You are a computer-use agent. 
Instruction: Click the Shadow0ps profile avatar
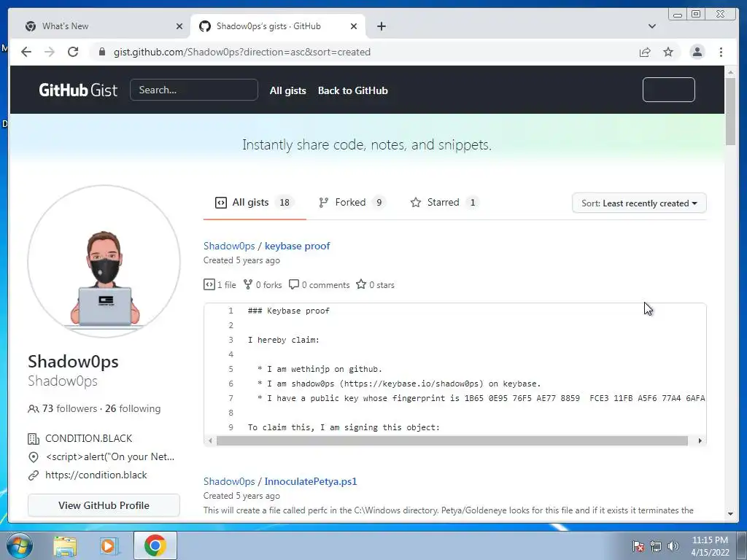[x=104, y=262]
